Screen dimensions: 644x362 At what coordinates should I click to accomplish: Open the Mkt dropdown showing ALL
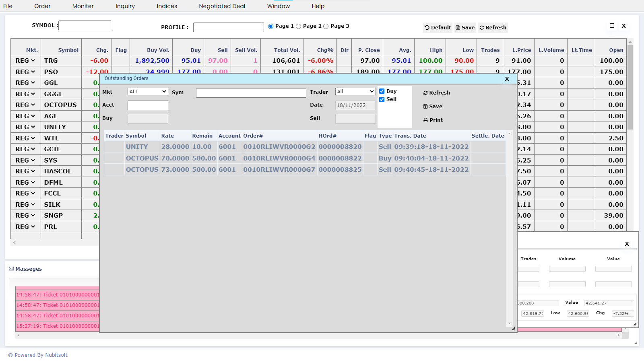[x=148, y=92]
